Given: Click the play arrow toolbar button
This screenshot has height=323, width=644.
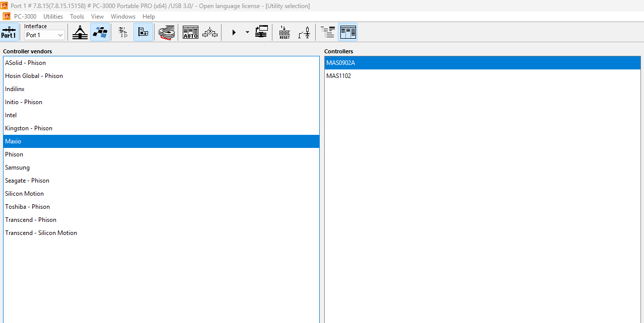Looking at the screenshot, I should tap(234, 32).
